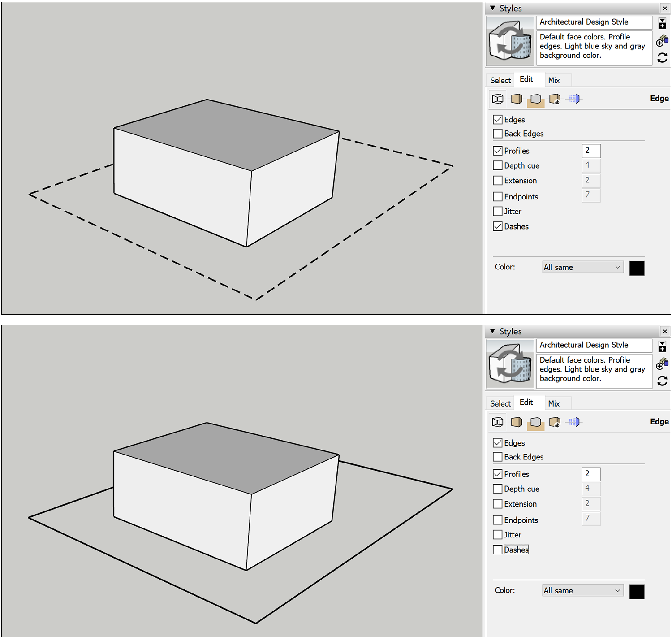Open Modeling settings icon in upper Styles panel

pyautogui.click(x=574, y=99)
